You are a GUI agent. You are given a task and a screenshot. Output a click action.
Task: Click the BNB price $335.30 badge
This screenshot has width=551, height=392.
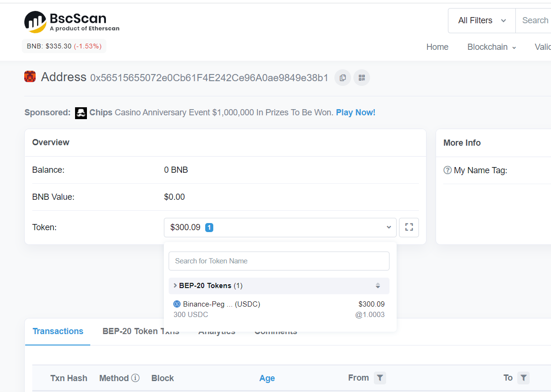(64, 47)
